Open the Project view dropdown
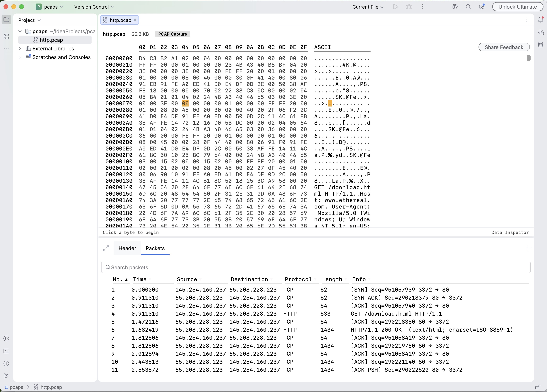The width and height of the screenshot is (547, 392). [x=29, y=20]
